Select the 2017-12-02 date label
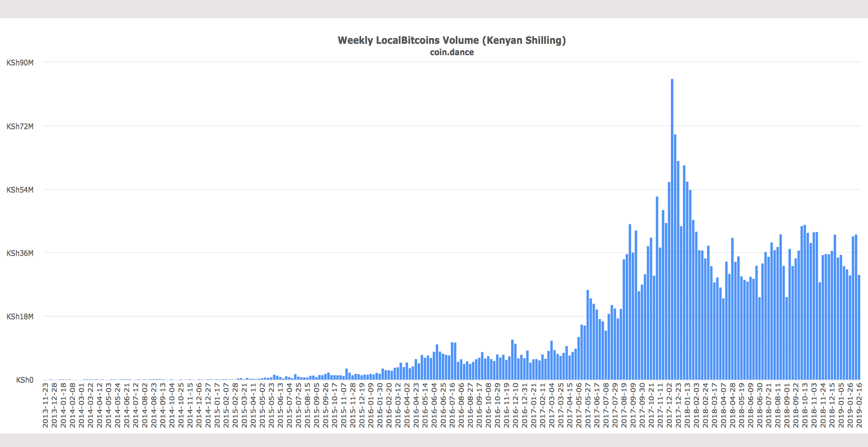The image size is (868, 447). coord(669,405)
